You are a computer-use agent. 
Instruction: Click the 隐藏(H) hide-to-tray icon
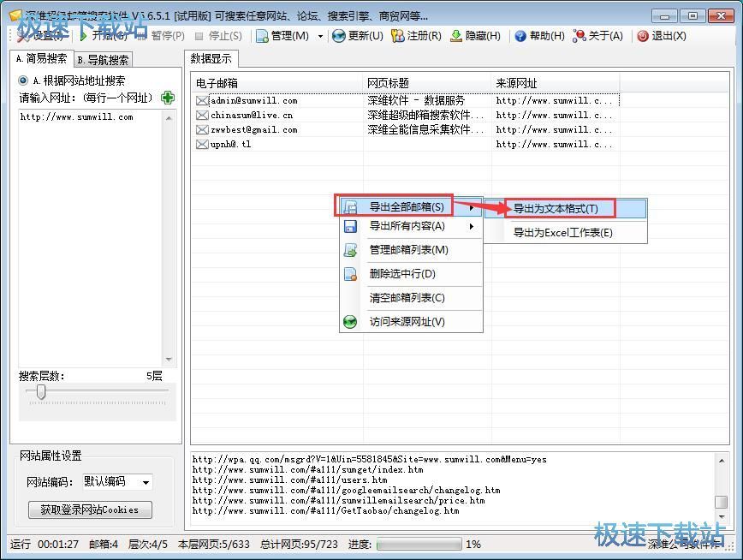[456, 36]
